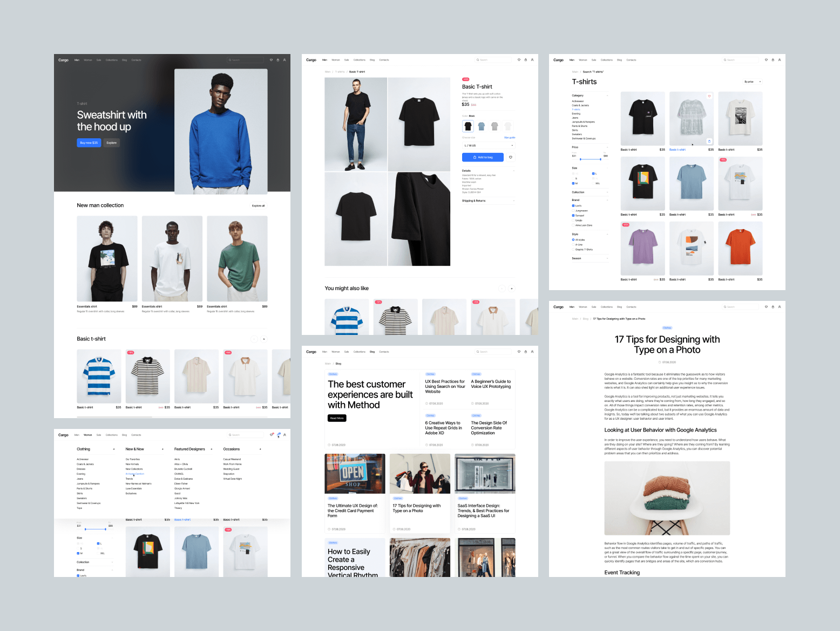
Task: Open the By price sort dropdown
Action: tap(753, 82)
